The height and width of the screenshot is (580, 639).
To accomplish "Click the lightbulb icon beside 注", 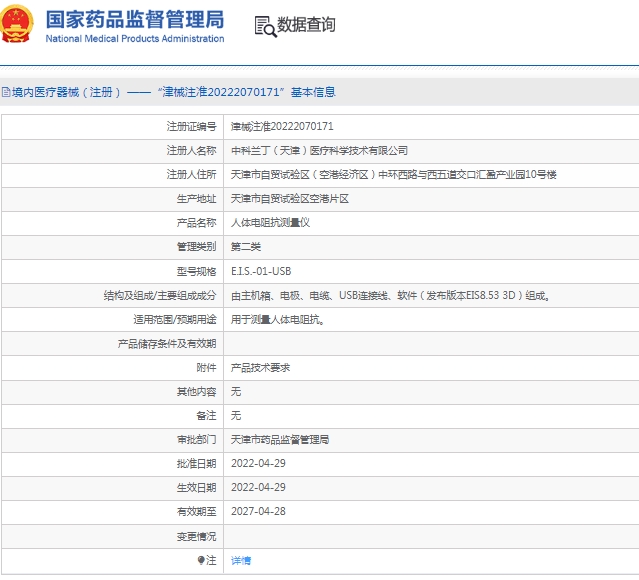I will pos(201,560).
